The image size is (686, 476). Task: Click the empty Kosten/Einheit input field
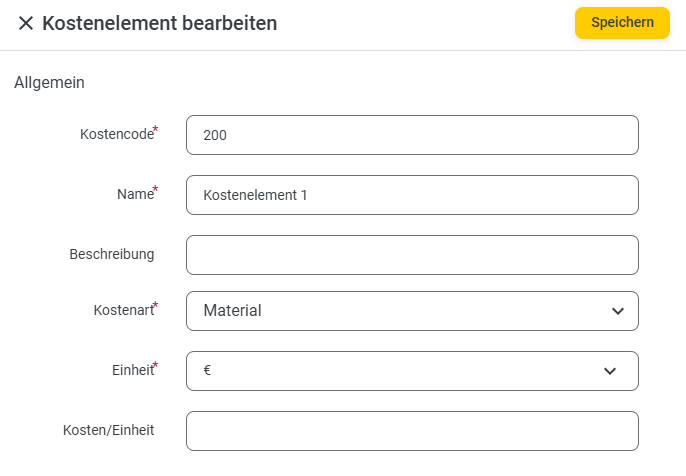tap(412, 431)
